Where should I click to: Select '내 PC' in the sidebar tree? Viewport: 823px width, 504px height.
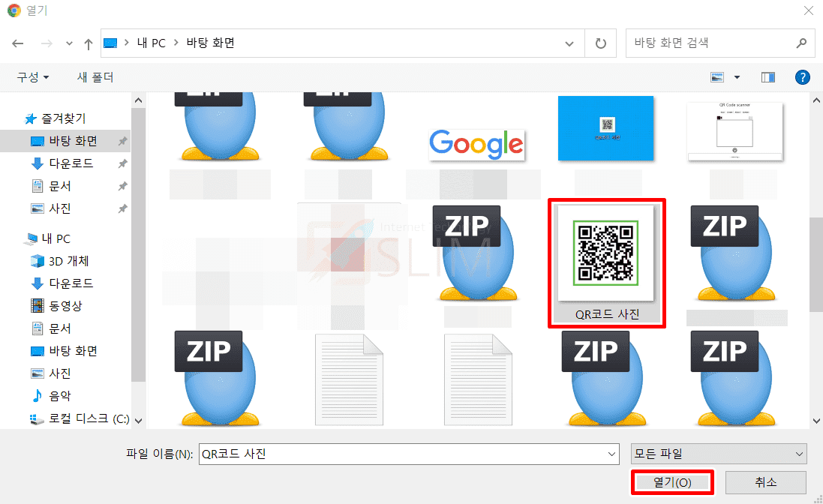[x=56, y=239]
